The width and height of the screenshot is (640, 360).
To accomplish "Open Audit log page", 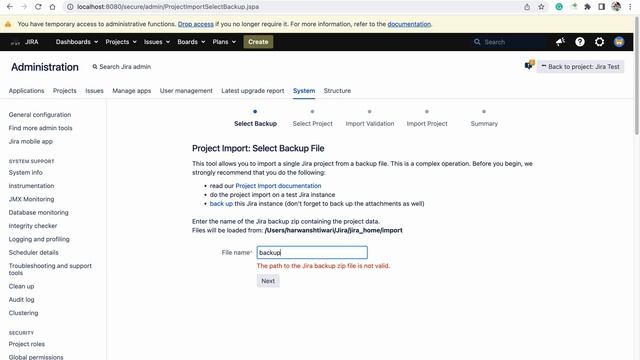I will (x=21, y=300).
